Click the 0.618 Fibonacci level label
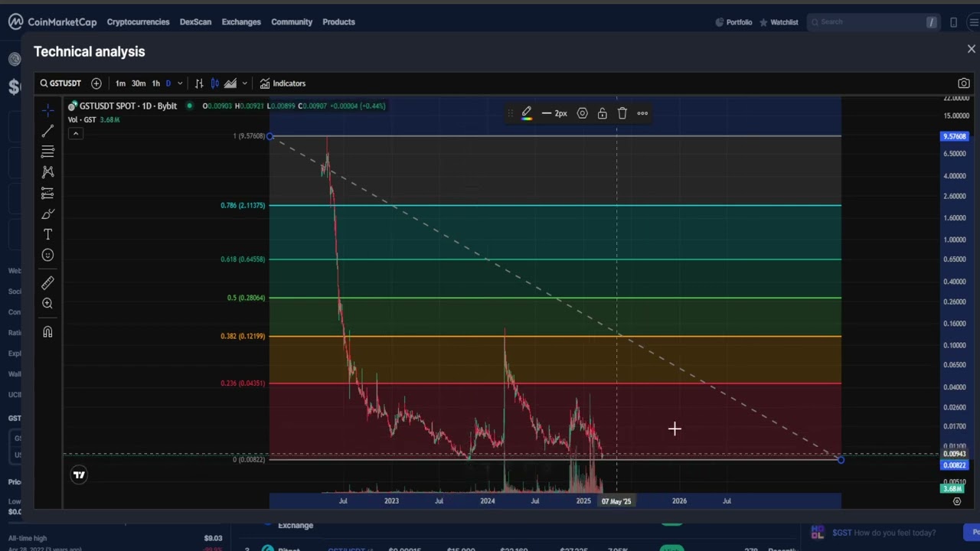The width and height of the screenshot is (980, 551). click(243, 259)
